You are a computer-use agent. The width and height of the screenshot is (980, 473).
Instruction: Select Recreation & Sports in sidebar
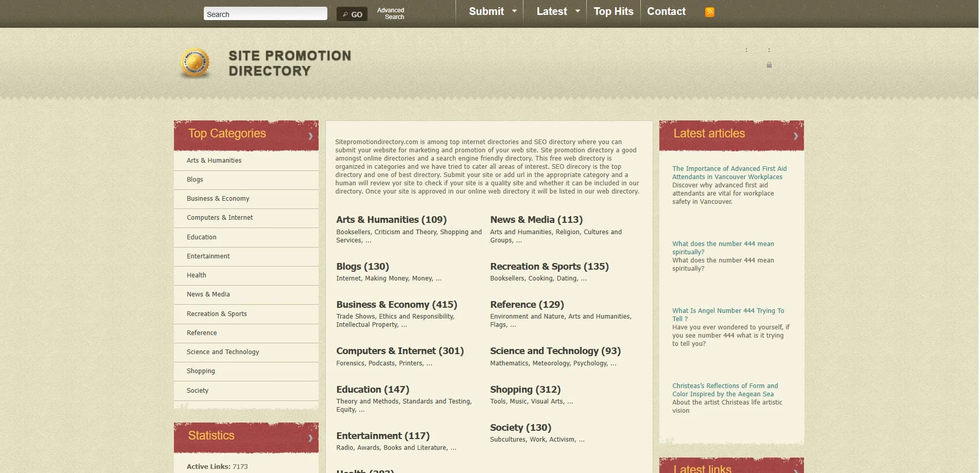217,314
